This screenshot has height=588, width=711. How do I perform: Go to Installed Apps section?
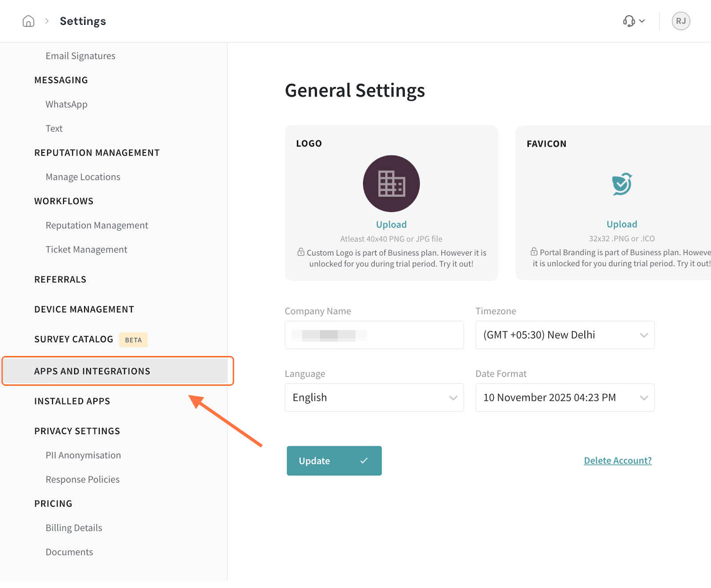pos(72,401)
